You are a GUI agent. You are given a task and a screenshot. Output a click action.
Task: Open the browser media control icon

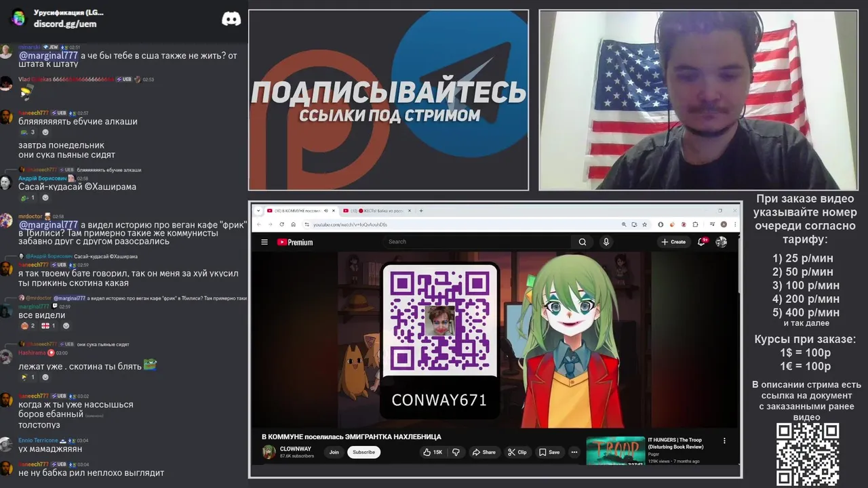tap(712, 224)
